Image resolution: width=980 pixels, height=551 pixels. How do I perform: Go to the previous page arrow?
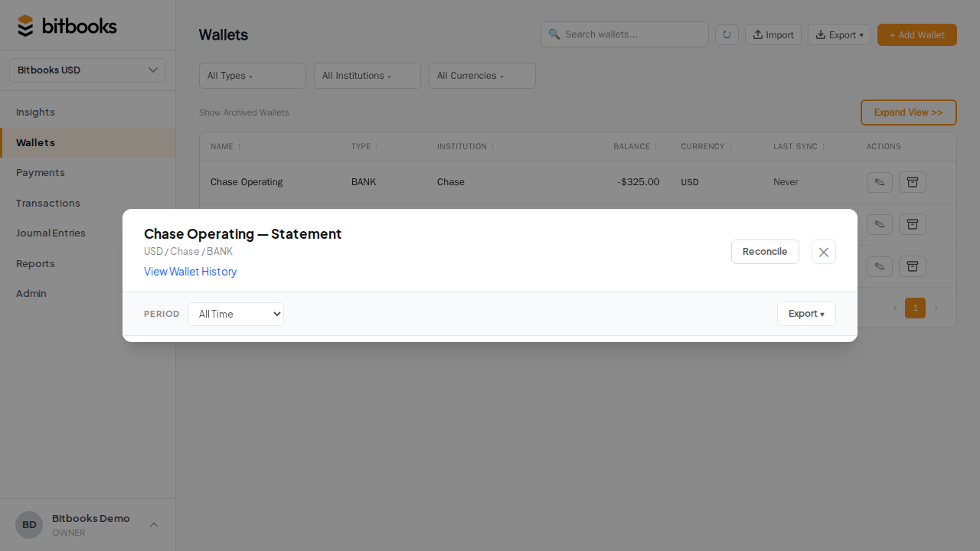coord(894,308)
